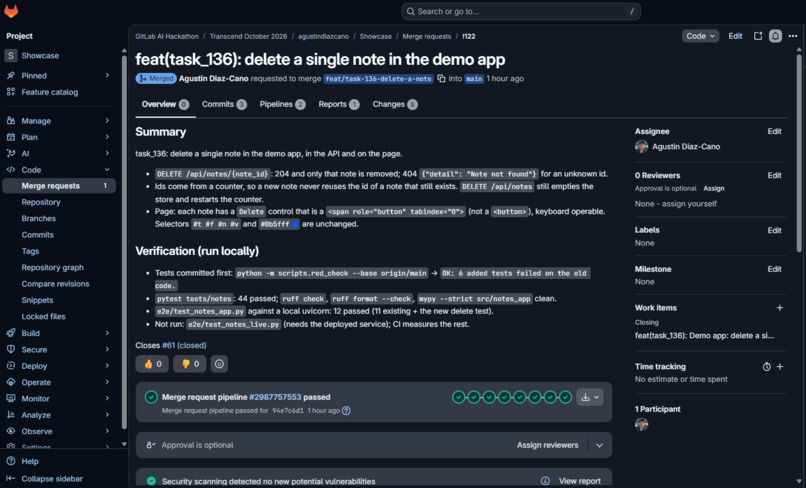Click security scanning info icon
Viewport: 806px width, 488px height.
pos(545,481)
